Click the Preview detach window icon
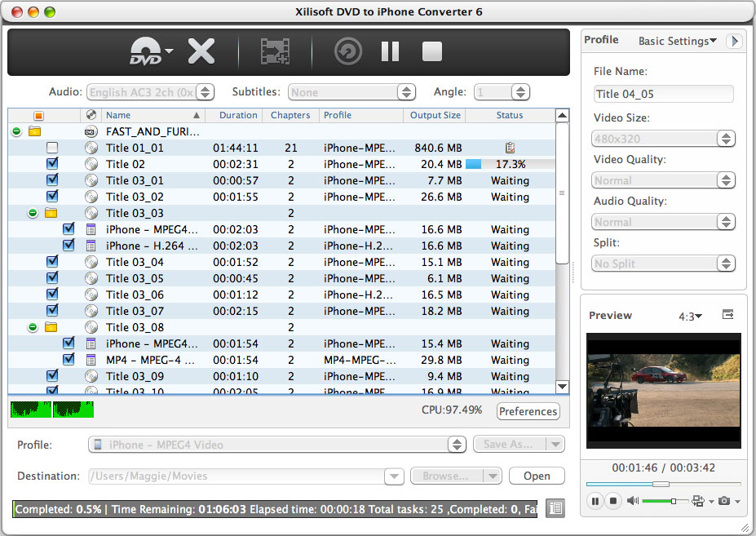Viewport: 756px width, 536px height. coord(728,315)
